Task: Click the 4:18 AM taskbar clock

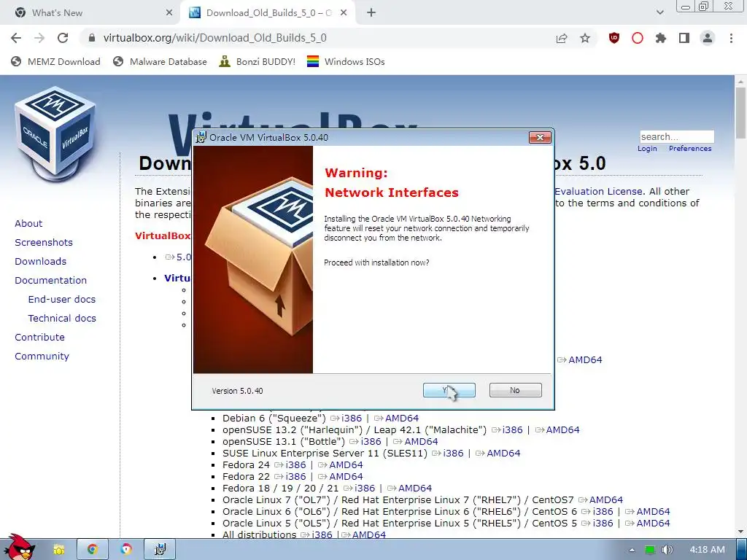Action: [x=708, y=550]
